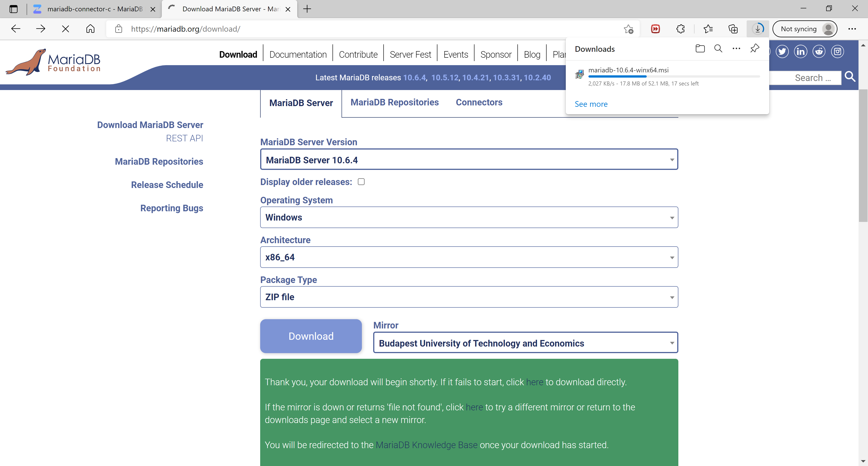The image size is (868, 466).
Task: Click See more in Downloads panel
Action: coord(591,104)
